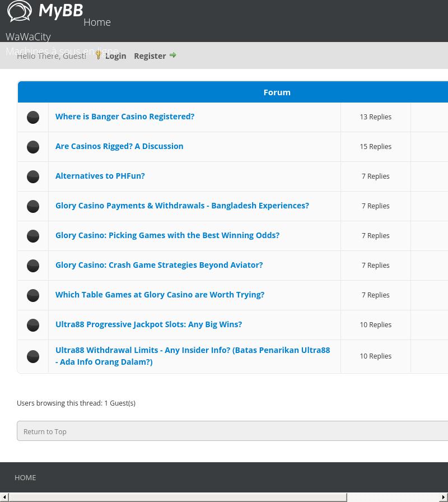Image resolution: width=448 pixels, height=502 pixels.
Task: Click the key icon beside Login
Action: (x=99, y=55)
